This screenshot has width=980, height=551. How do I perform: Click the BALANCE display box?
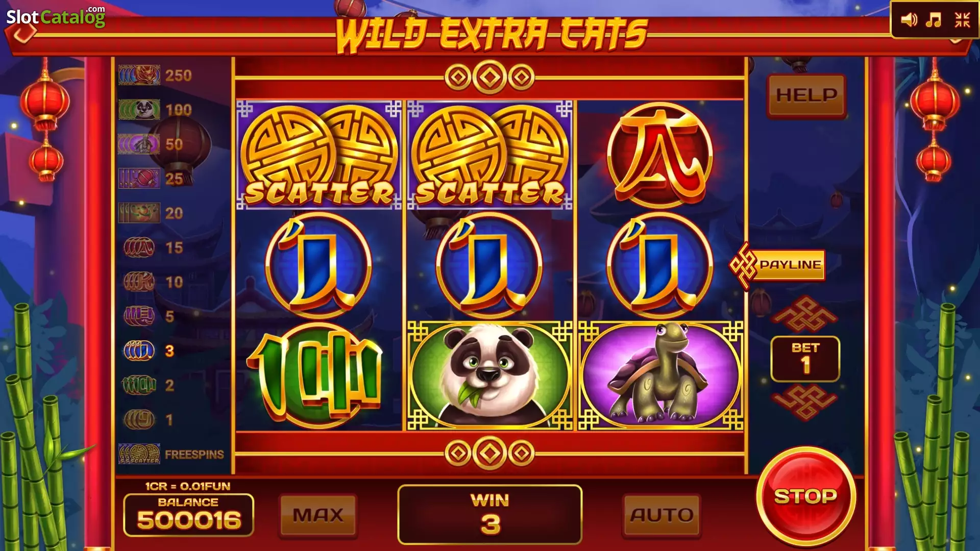point(188,514)
